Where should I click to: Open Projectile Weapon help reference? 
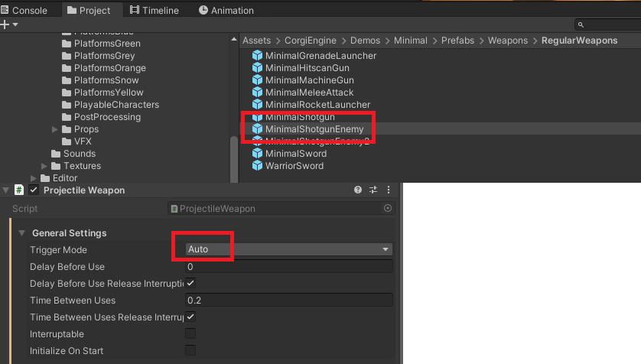coord(358,190)
